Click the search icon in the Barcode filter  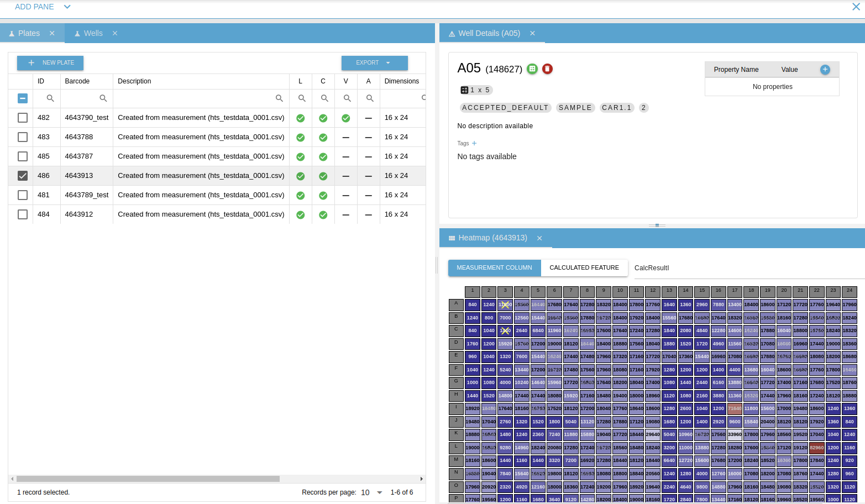pos(103,98)
